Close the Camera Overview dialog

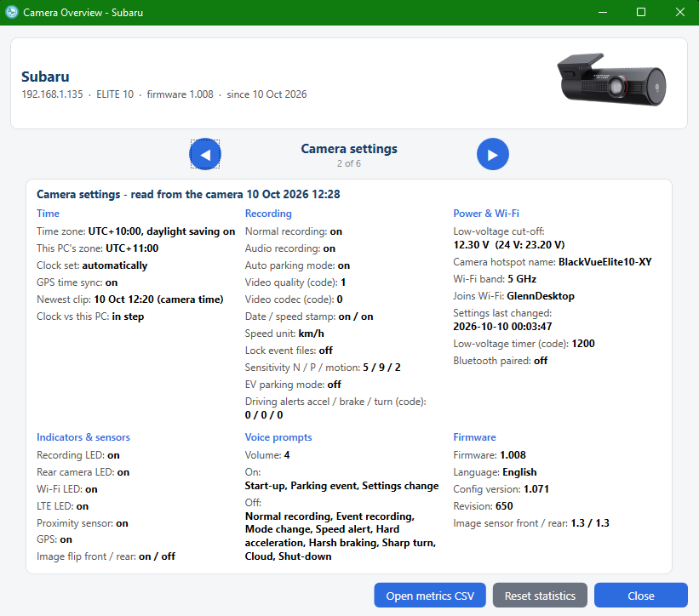(x=641, y=596)
